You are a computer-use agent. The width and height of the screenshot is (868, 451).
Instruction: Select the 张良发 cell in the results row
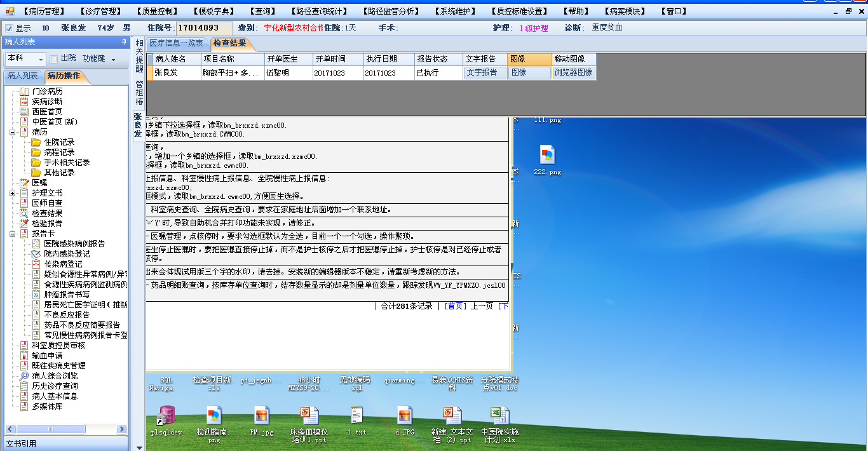177,73
